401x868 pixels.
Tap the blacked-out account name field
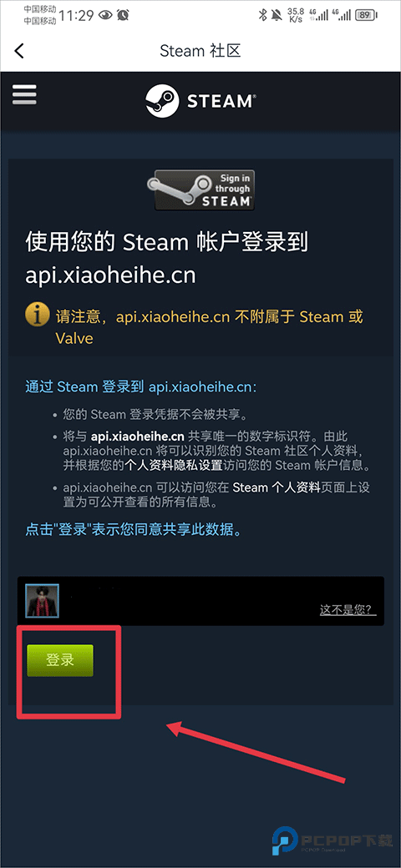click(x=188, y=601)
